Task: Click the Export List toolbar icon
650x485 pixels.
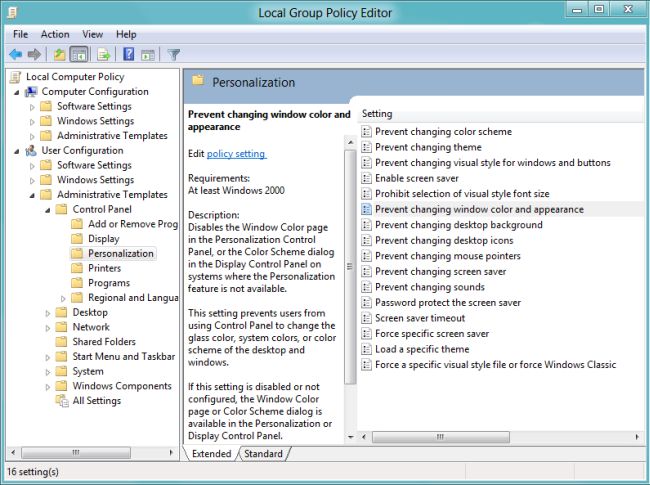Action: 103,54
